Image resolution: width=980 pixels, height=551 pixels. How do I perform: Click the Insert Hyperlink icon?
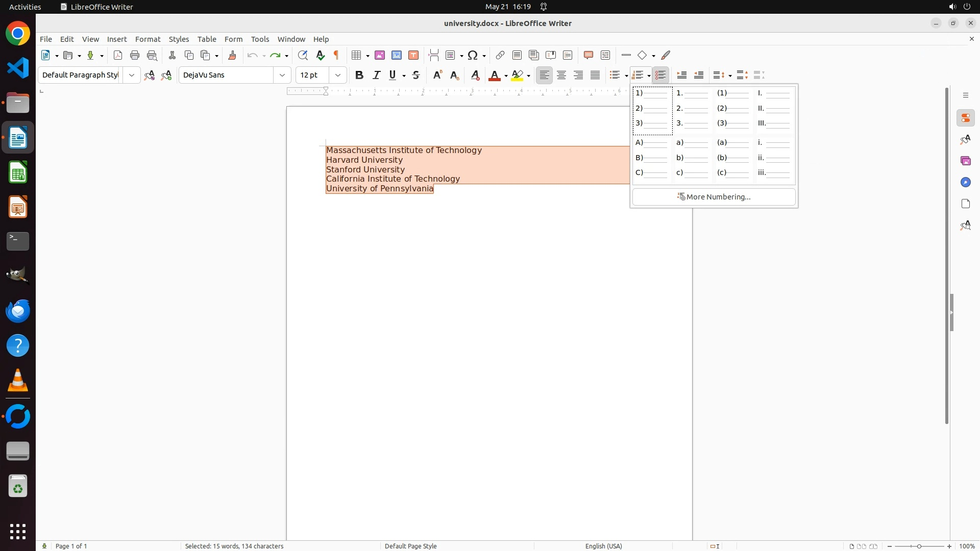(x=500, y=55)
